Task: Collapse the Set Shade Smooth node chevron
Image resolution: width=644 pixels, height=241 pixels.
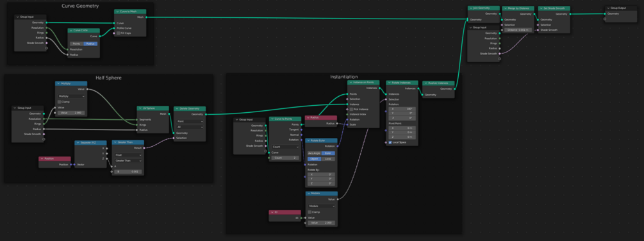Action: pyautogui.click(x=541, y=8)
